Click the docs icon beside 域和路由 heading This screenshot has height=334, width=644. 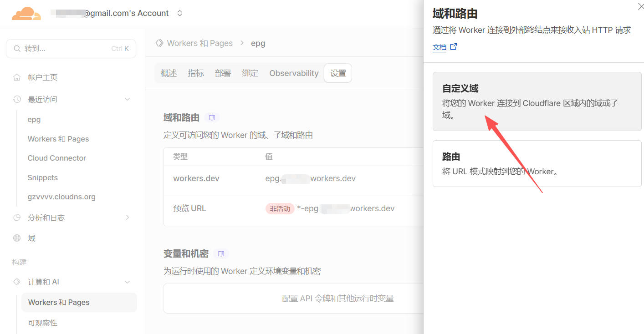(212, 118)
